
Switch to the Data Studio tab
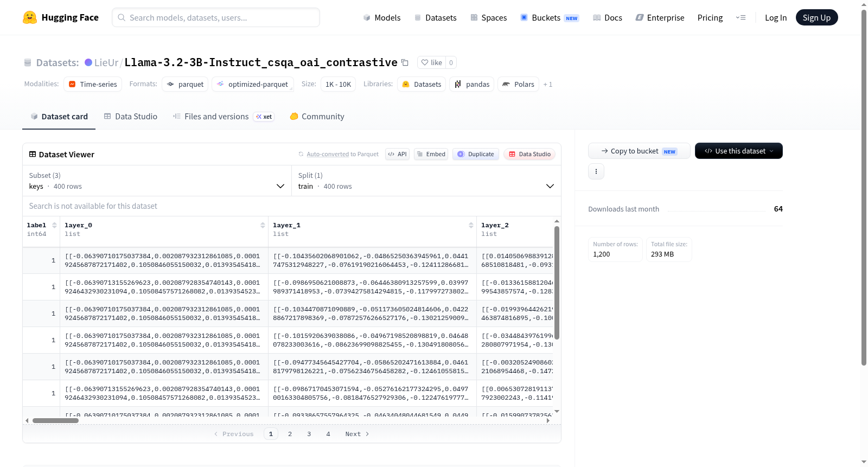131,117
